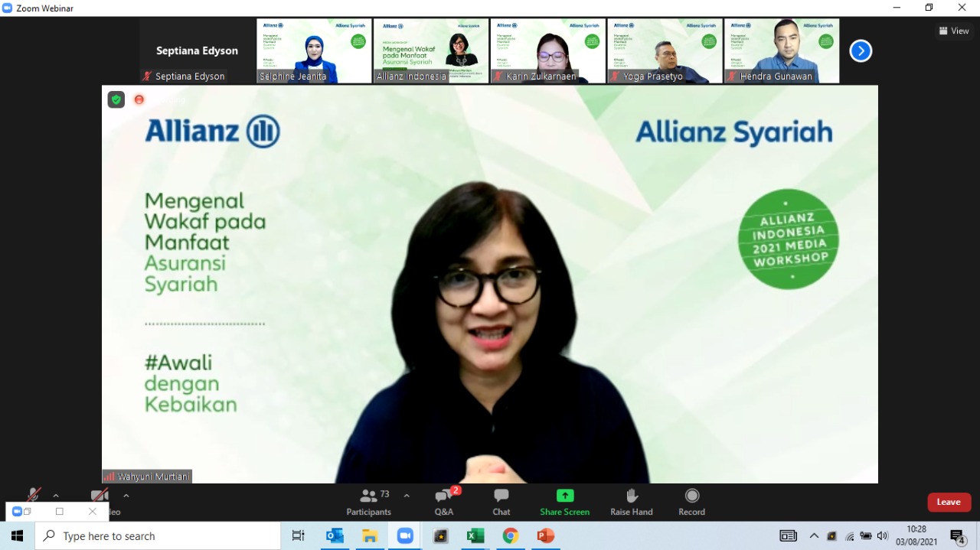Image resolution: width=980 pixels, height=550 pixels.
Task: Click the battery tray icon
Action: (x=866, y=536)
